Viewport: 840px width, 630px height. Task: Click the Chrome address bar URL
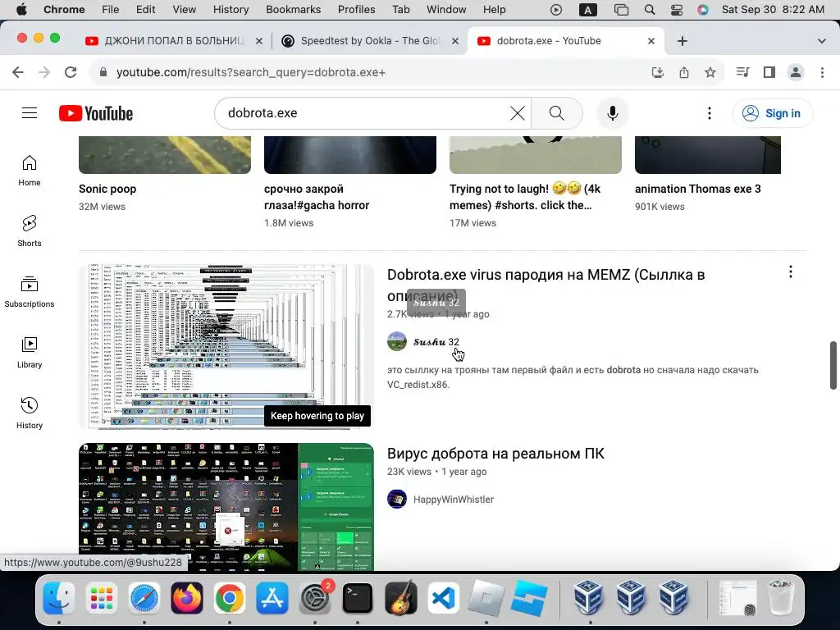251,72
